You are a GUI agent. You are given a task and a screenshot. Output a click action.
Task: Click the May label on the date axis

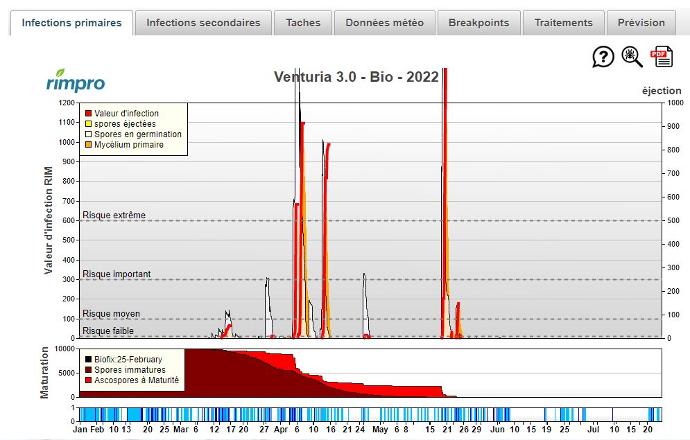click(x=380, y=429)
